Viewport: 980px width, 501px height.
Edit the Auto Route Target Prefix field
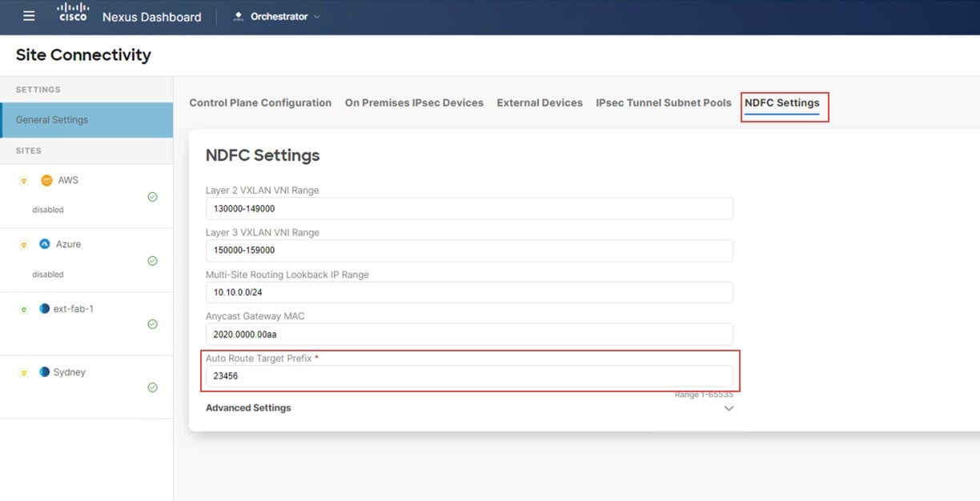tap(469, 376)
